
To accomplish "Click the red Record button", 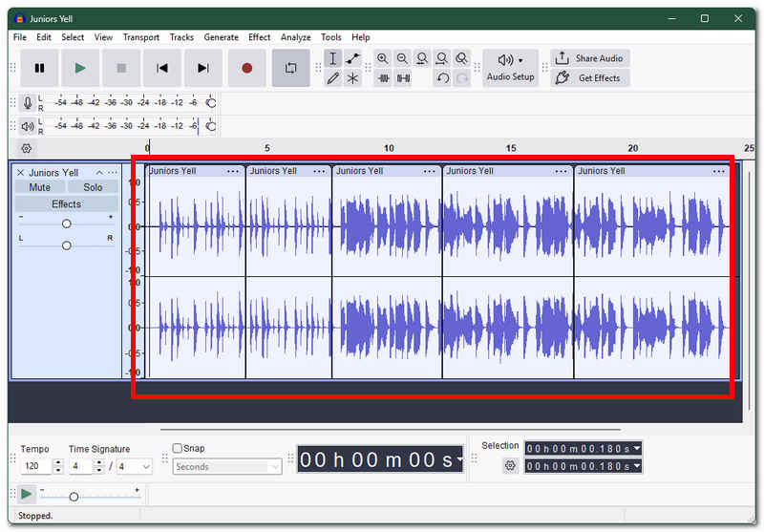I will click(x=247, y=68).
